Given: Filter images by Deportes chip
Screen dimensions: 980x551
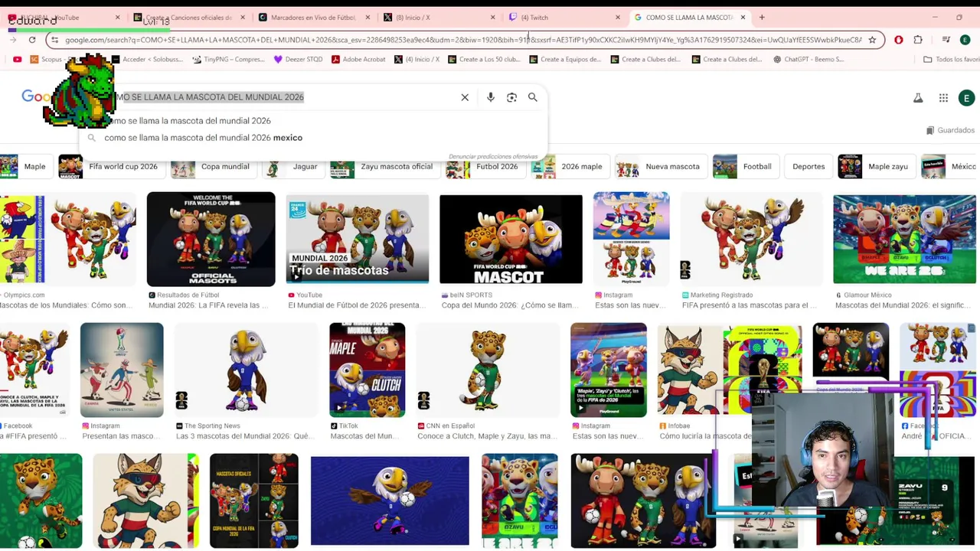Looking at the screenshot, I should (808, 166).
